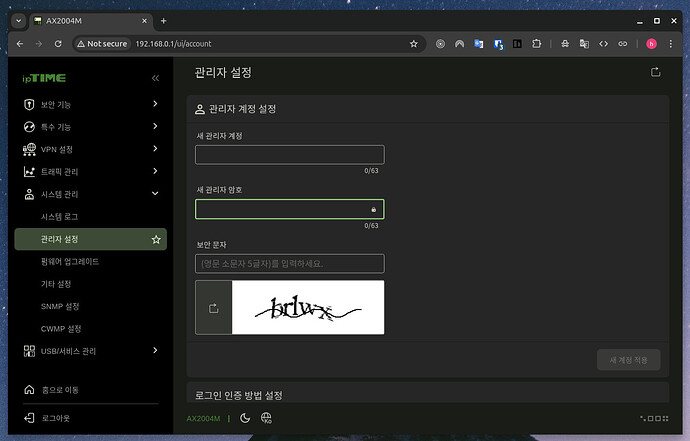Click the USB/서비스 관리 icon
Viewport: 690px width, 441px height.
click(29, 351)
